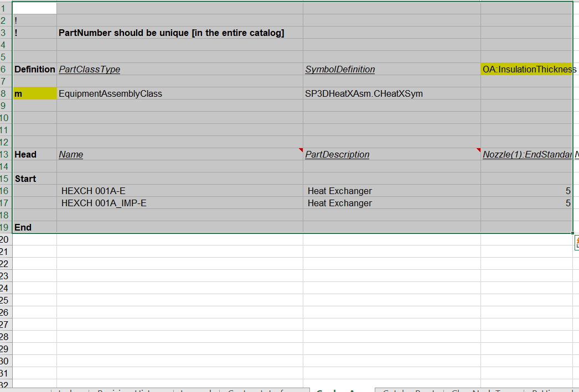
Task: Select the value '5' in row 16
Action: click(526, 191)
